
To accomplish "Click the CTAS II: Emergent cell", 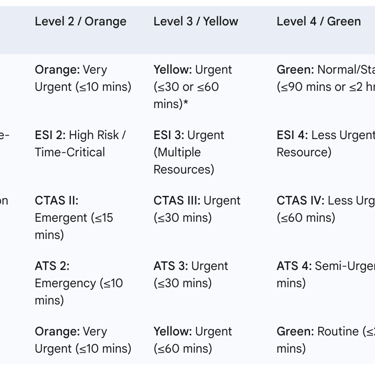I will [x=74, y=217].
